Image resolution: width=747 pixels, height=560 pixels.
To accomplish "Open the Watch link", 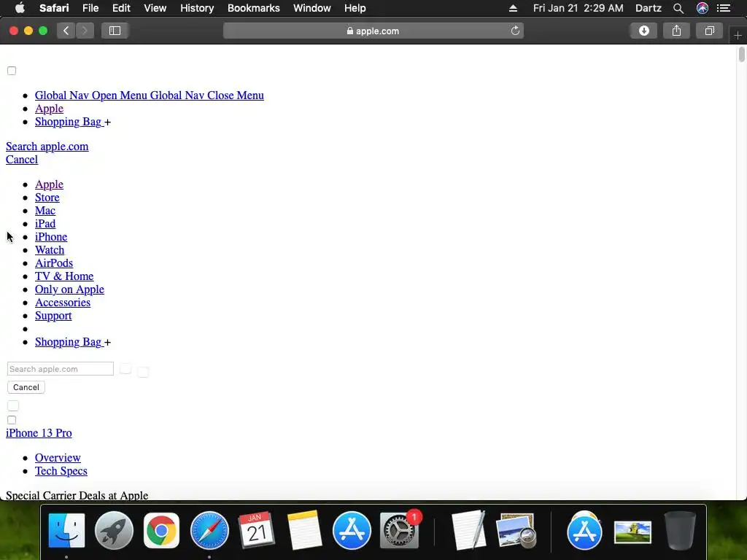I will pos(50,250).
